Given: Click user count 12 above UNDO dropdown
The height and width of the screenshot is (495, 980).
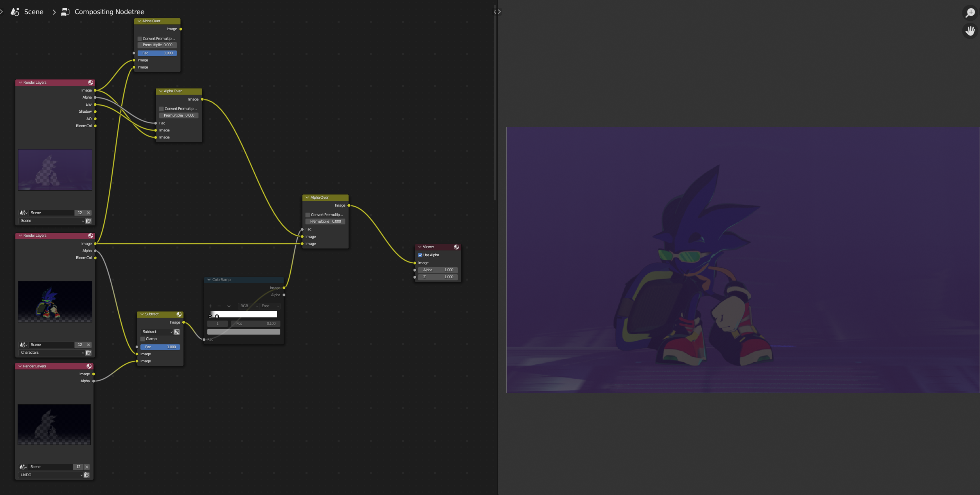Looking at the screenshot, I should pos(78,467).
